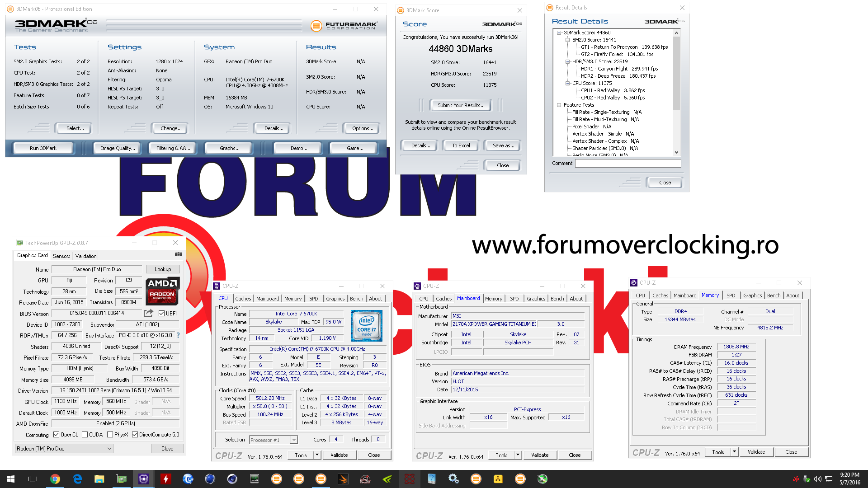Click the Submit Your Results button
This screenshot has width=868, height=488.
pyautogui.click(x=461, y=105)
